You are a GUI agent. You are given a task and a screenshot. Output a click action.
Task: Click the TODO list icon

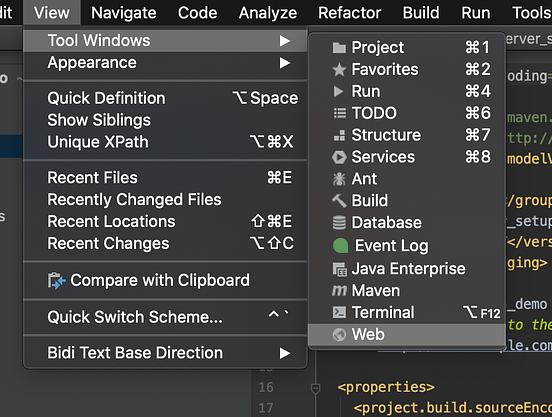[339, 113]
